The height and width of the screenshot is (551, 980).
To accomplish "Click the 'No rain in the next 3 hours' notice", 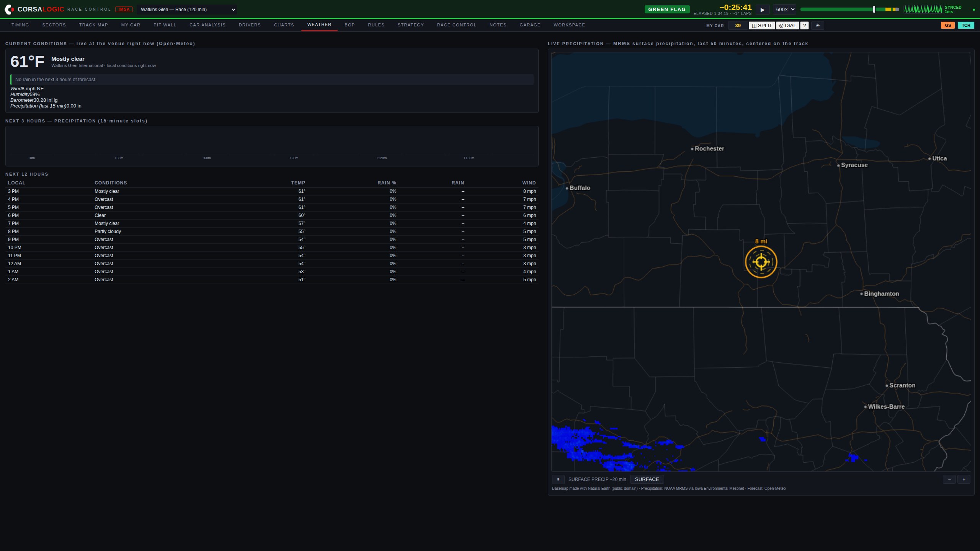I will coord(272,80).
